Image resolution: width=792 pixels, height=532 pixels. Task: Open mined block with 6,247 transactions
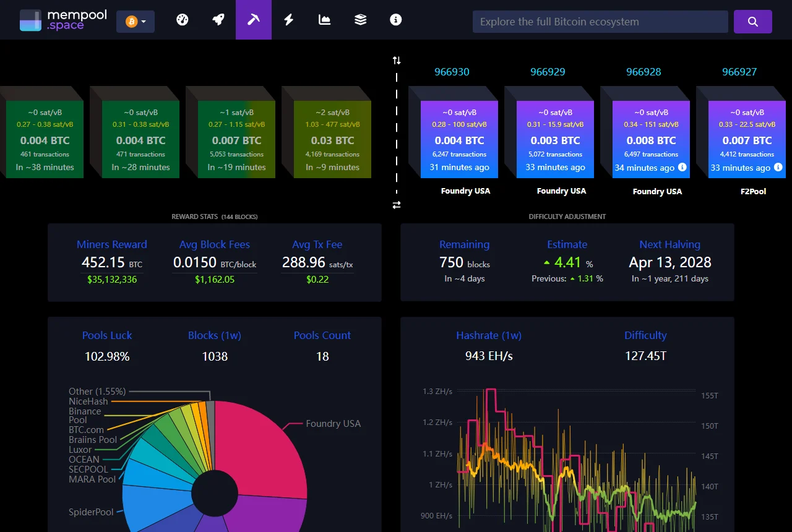(x=459, y=140)
